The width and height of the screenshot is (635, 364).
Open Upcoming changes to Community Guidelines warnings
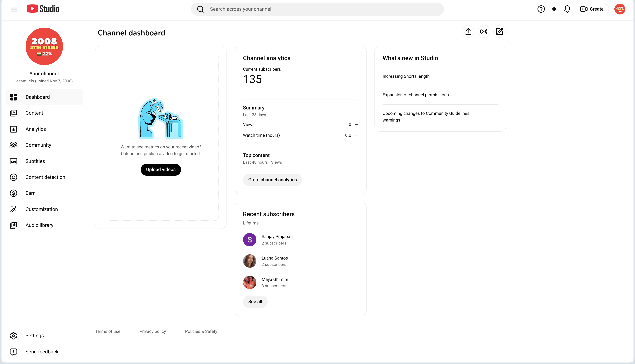[426, 117]
